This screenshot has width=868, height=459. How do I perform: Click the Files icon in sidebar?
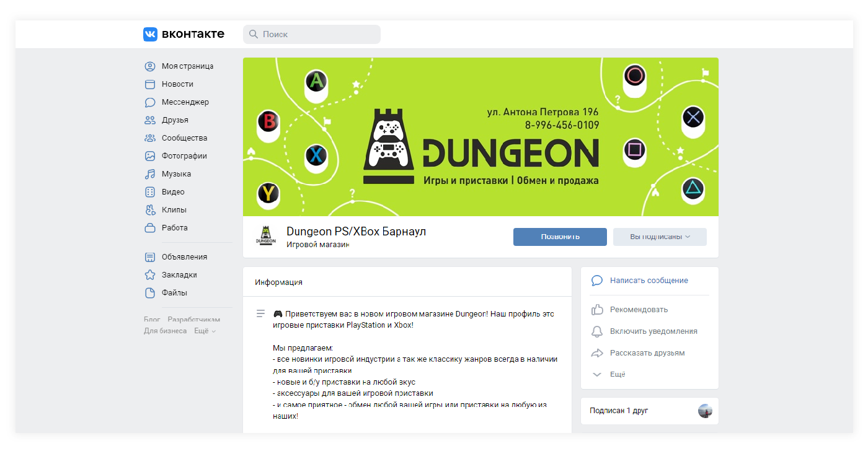coord(150,293)
